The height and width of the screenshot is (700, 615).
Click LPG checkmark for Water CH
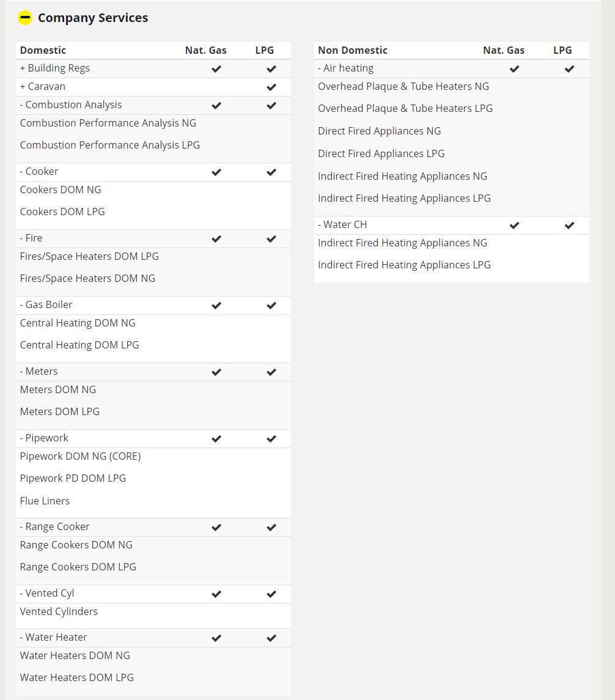tap(569, 226)
